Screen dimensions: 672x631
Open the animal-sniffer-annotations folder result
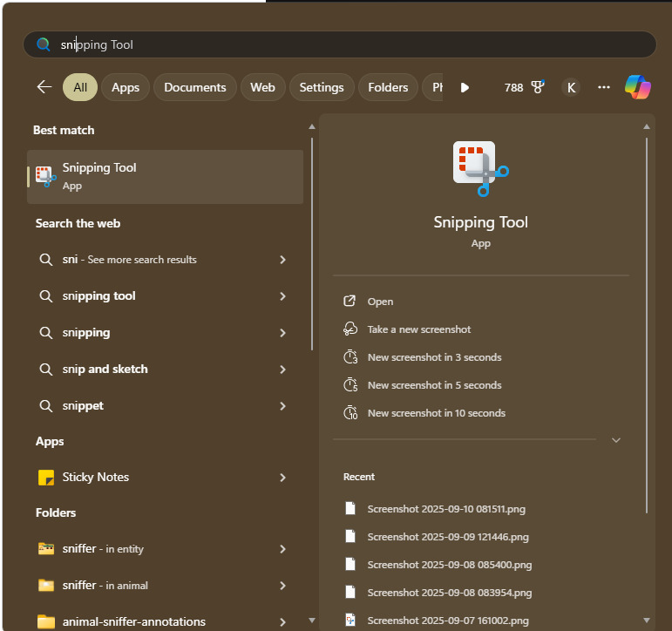[165, 621]
